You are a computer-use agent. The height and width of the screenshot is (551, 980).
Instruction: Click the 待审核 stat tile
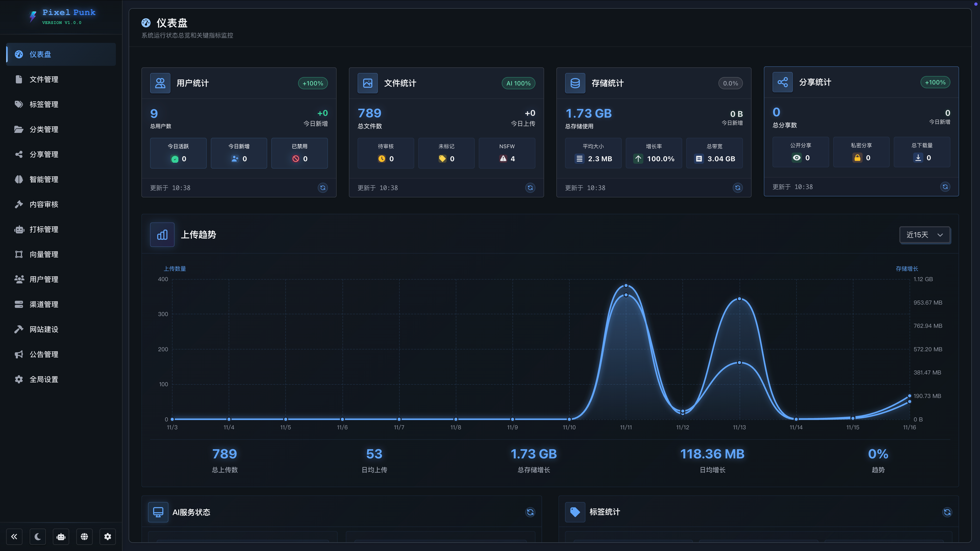385,153
